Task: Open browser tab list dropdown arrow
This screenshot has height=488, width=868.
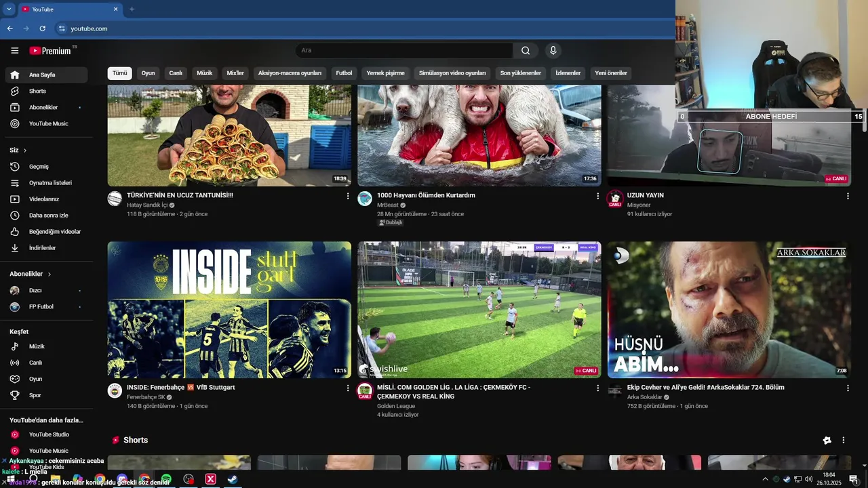Action: pos(9,9)
